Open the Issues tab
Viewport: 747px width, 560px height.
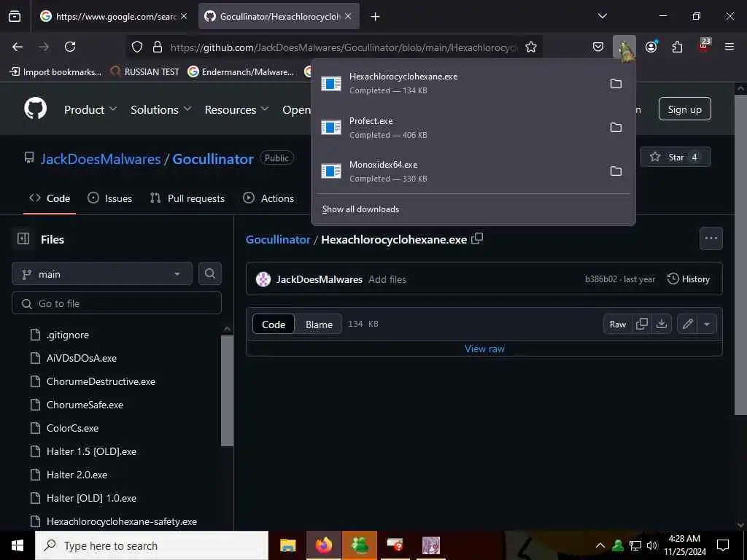coord(110,198)
